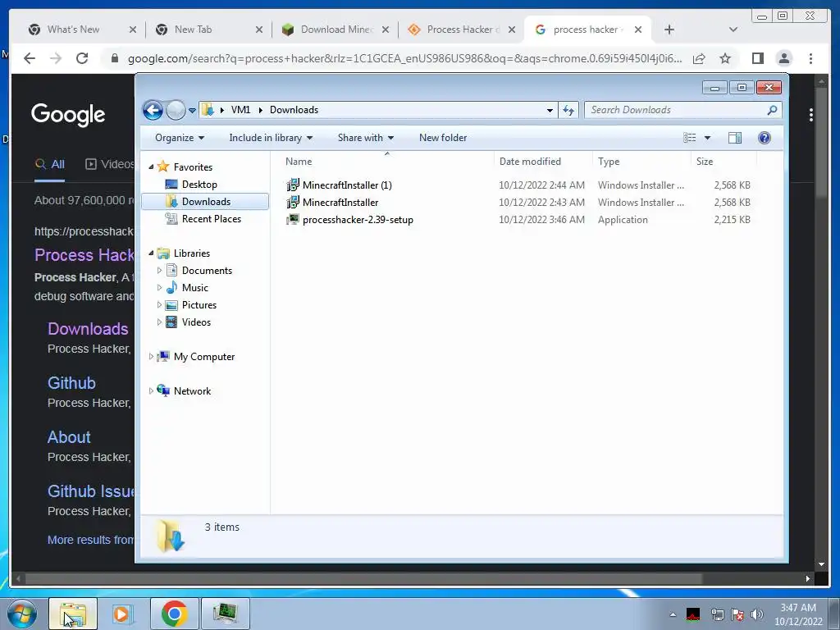Viewport: 840px width, 630px height.
Task: Collapse the Libraries tree group
Action: click(x=151, y=253)
